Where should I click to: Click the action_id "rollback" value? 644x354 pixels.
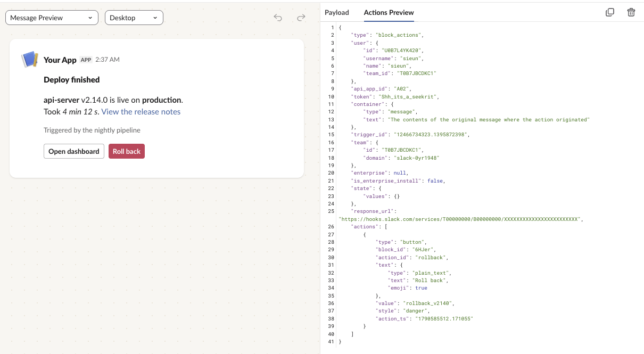(431, 257)
